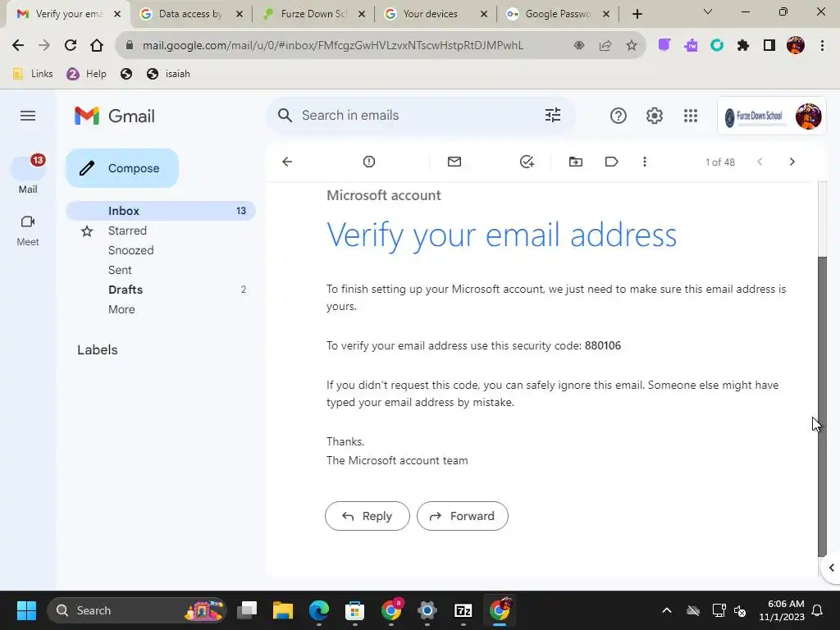Show side panel chevron
This screenshot has width=840, height=630.
[832, 568]
